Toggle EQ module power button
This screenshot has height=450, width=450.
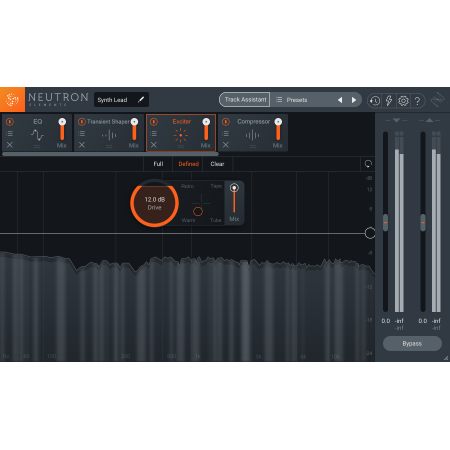pos(10,122)
